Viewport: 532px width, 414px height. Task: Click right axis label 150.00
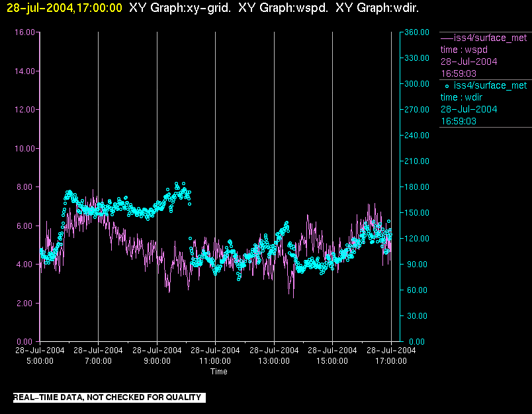[x=417, y=212]
